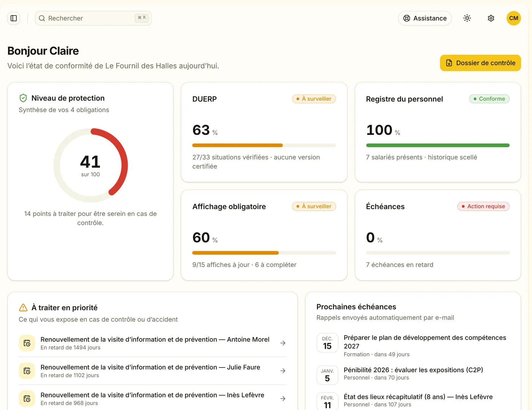This screenshot has height=410, width=532.
Task: Click the À surveiller badge on Affichage obligatoire
Action: (x=314, y=207)
